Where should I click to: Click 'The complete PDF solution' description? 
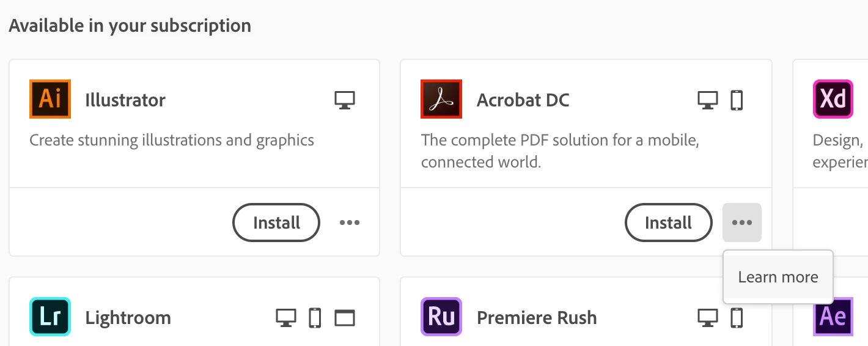pos(560,152)
